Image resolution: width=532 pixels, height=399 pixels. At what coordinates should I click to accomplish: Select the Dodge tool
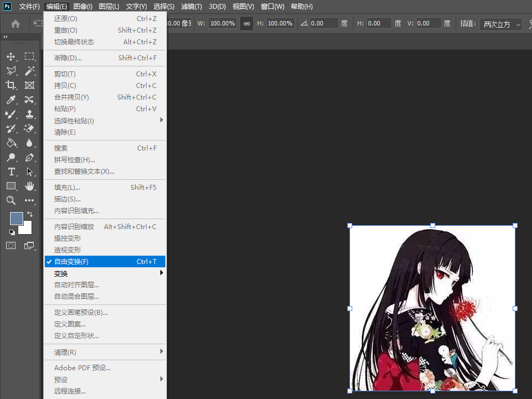[x=11, y=158]
